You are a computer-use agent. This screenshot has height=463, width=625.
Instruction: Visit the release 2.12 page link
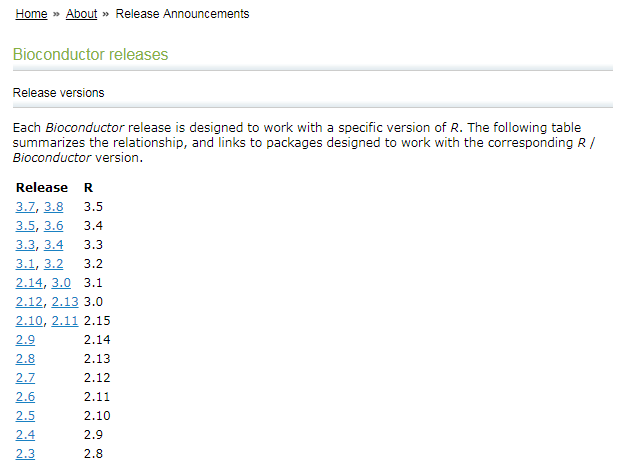pos(29,302)
